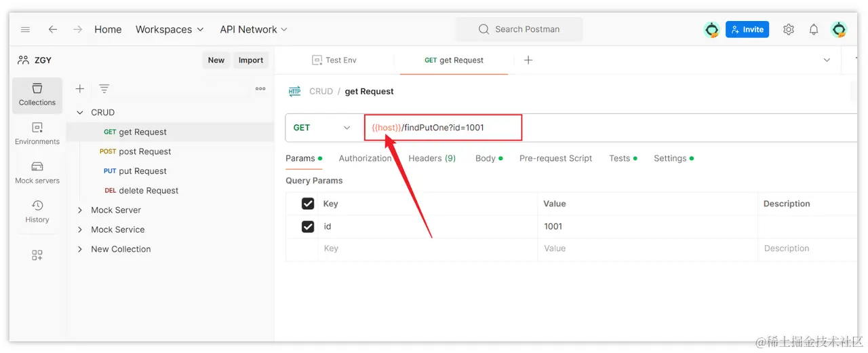The height and width of the screenshot is (353, 868).
Task: Click the 1001 value cell
Action: (648, 226)
